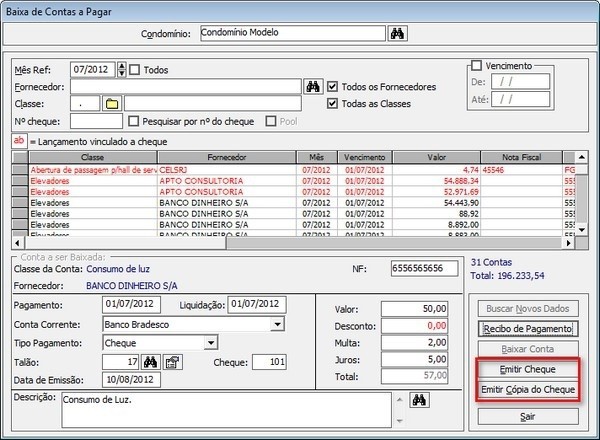Check the Todos checkbox
The width and height of the screenshot is (600, 440).
point(135,70)
